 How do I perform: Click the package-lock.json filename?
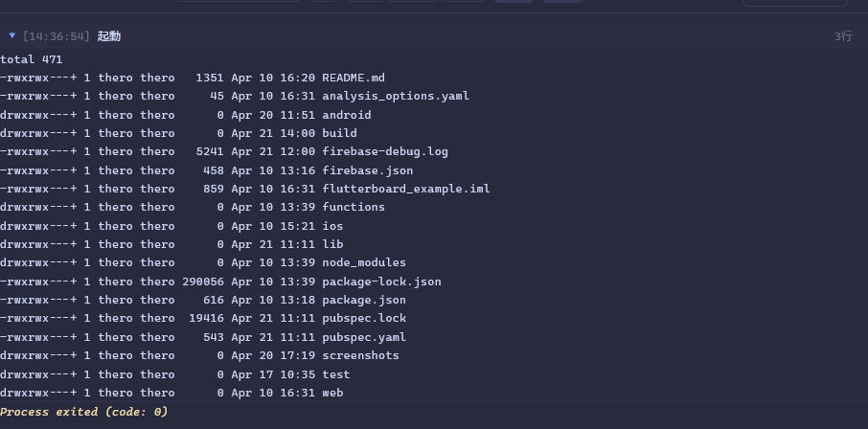point(381,282)
